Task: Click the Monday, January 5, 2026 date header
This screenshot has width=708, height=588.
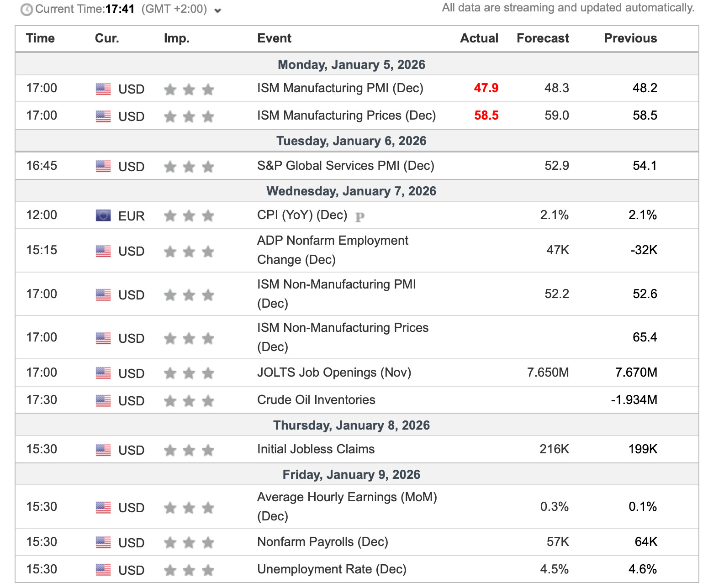Action: (x=351, y=64)
